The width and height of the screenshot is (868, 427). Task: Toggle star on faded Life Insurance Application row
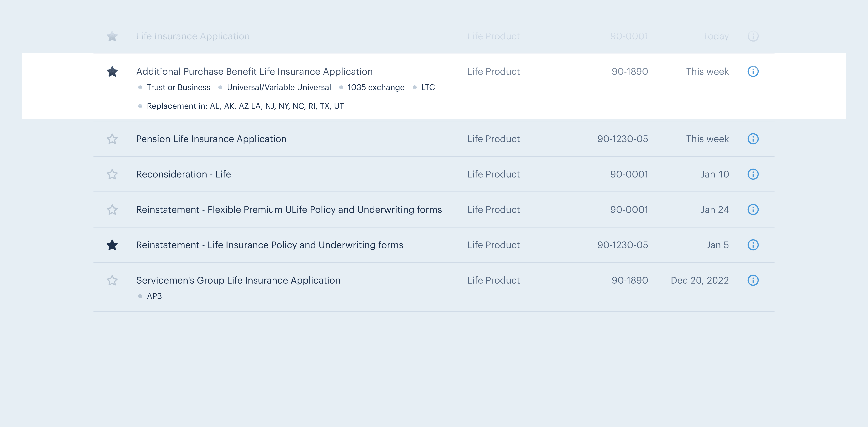pos(112,36)
